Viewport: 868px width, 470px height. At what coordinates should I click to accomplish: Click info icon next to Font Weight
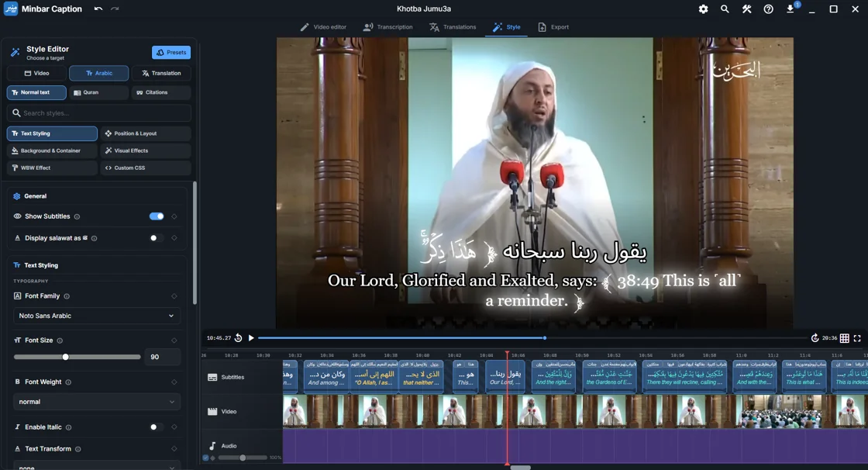pyautogui.click(x=68, y=382)
